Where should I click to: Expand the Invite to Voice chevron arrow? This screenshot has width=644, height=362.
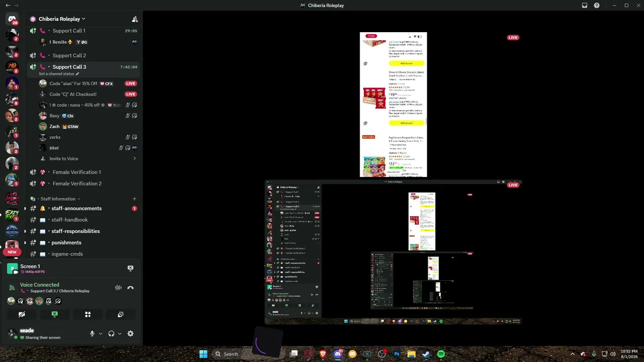click(x=134, y=158)
